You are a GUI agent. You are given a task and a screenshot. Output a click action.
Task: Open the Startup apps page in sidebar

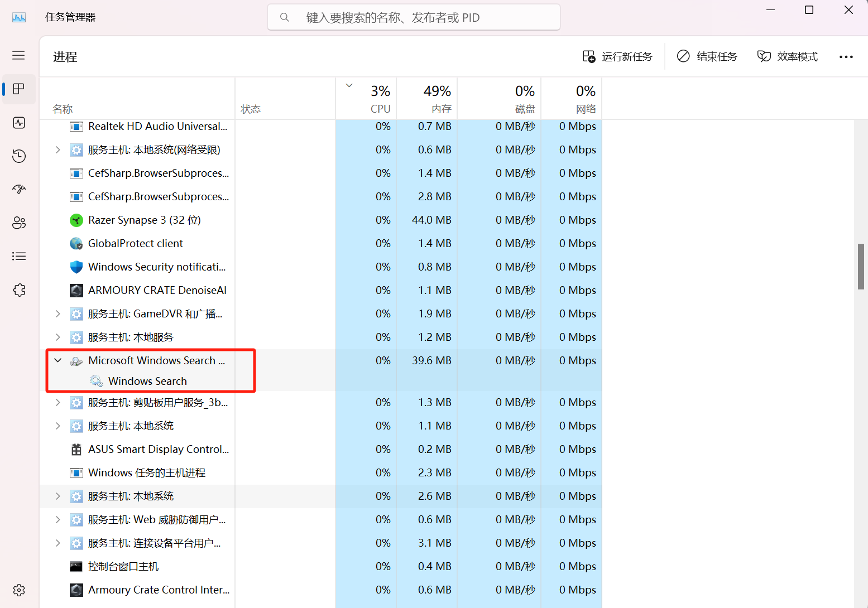tap(19, 190)
